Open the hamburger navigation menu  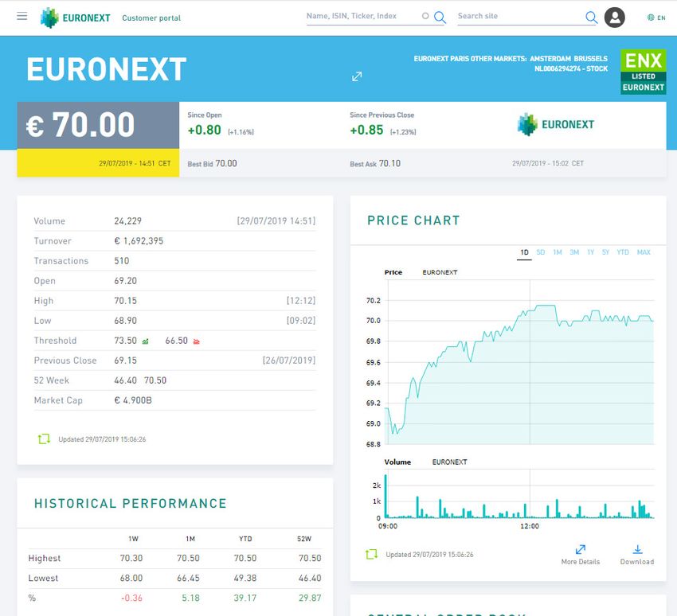tap(22, 17)
